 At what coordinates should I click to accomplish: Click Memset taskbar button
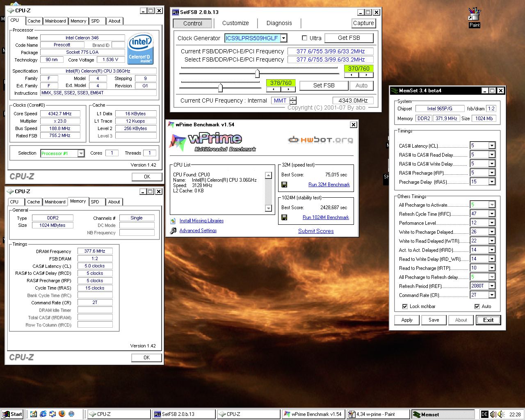(443, 414)
